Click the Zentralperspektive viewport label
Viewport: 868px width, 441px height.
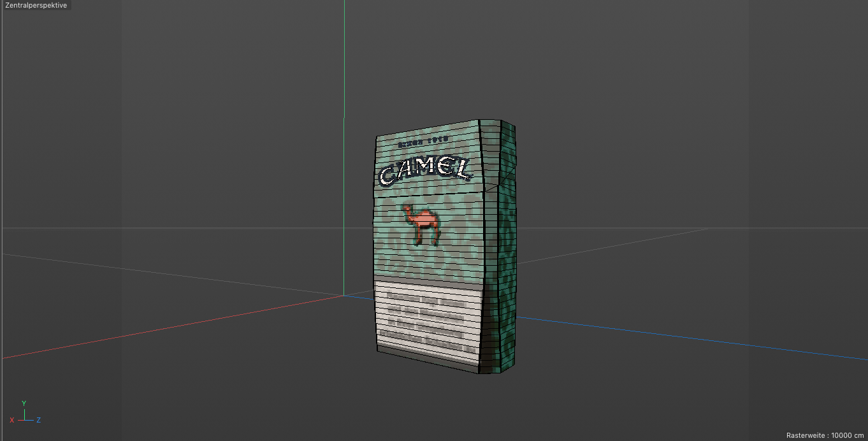tap(36, 5)
